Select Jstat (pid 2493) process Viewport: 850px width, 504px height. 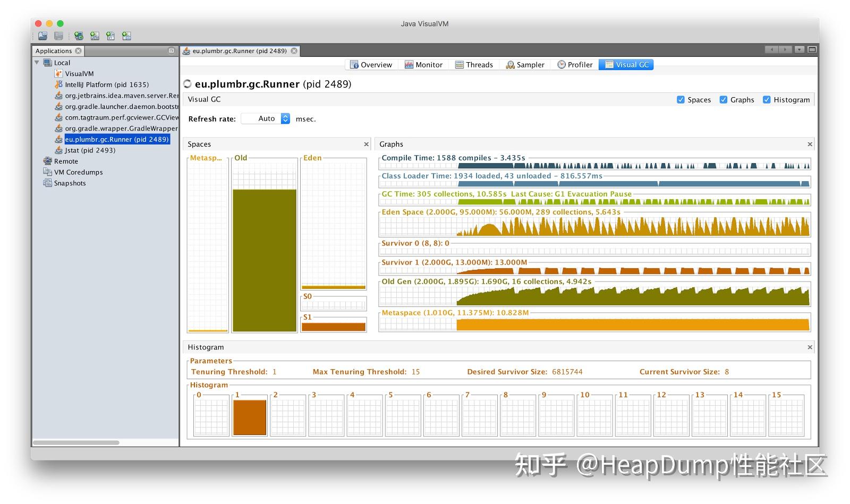point(90,150)
